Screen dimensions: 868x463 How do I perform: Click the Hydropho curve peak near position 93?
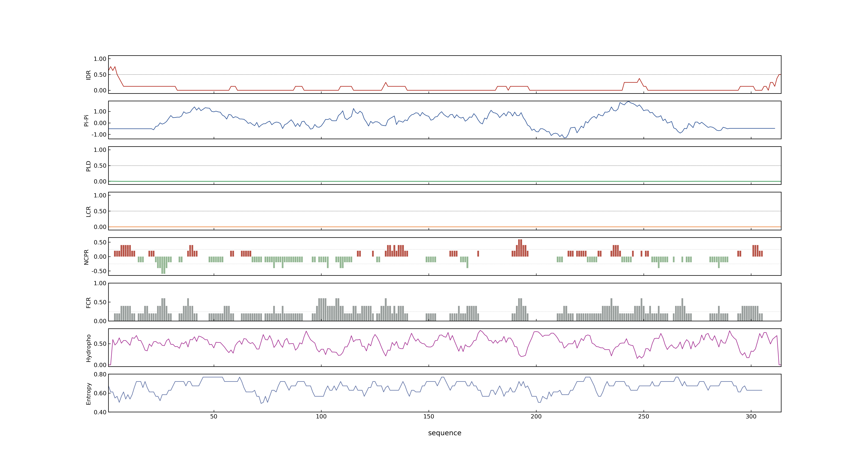click(x=306, y=331)
